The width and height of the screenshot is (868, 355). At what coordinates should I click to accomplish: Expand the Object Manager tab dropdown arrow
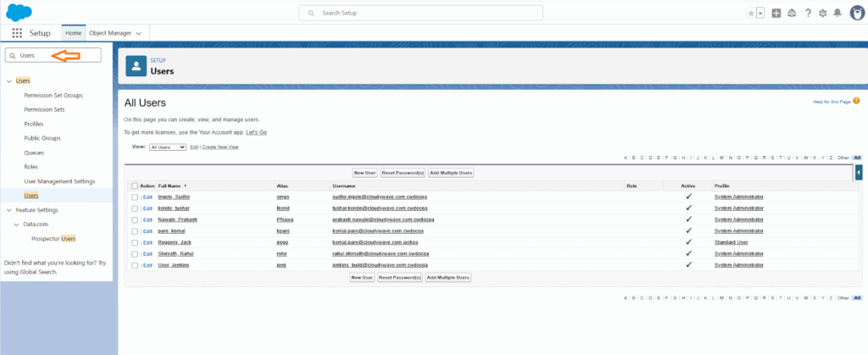pos(138,33)
